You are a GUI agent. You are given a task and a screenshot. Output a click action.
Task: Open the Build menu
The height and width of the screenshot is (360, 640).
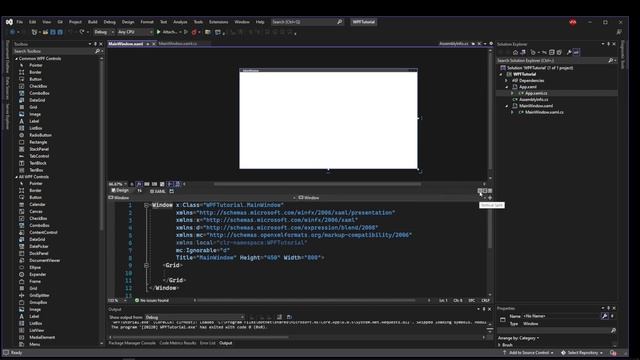coord(93,22)
